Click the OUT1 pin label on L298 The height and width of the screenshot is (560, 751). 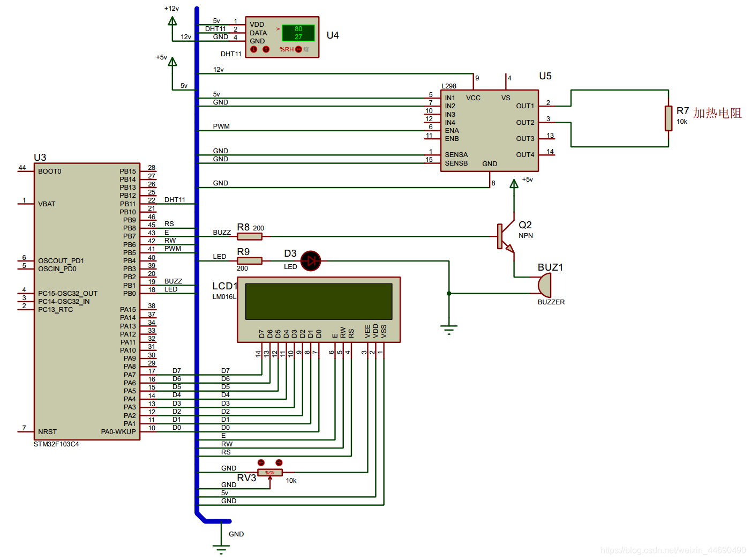[x=525, y=106]
